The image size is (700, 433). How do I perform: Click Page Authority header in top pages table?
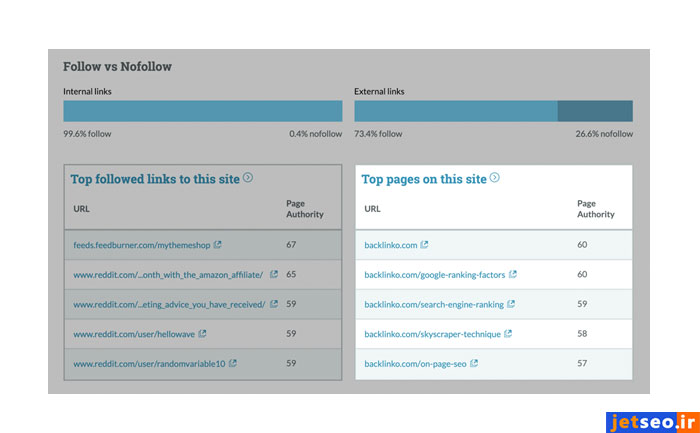coord(596,208)
